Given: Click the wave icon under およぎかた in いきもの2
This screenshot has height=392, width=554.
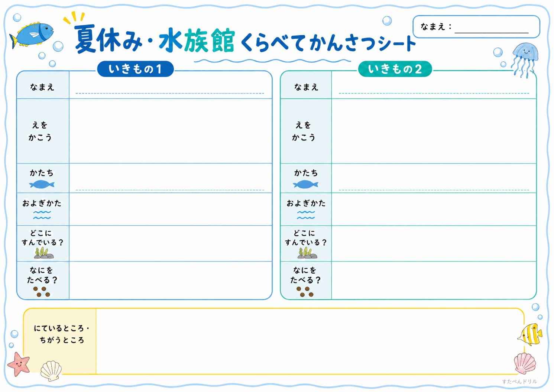Looking at the screenshot, I should 306,215.
